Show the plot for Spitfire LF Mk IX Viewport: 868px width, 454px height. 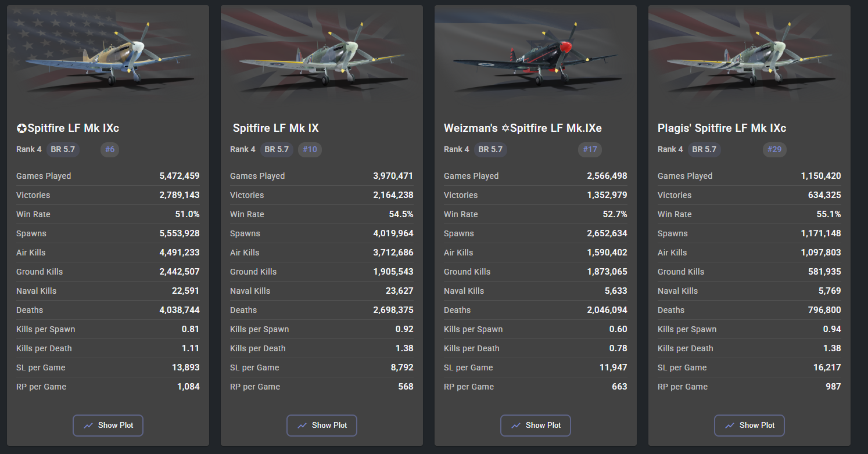[321, 426]
